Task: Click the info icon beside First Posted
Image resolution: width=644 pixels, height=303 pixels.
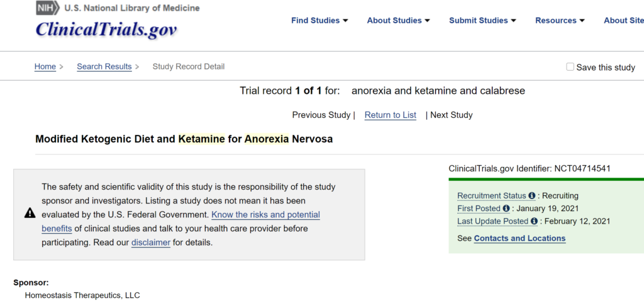Action: 506,209
